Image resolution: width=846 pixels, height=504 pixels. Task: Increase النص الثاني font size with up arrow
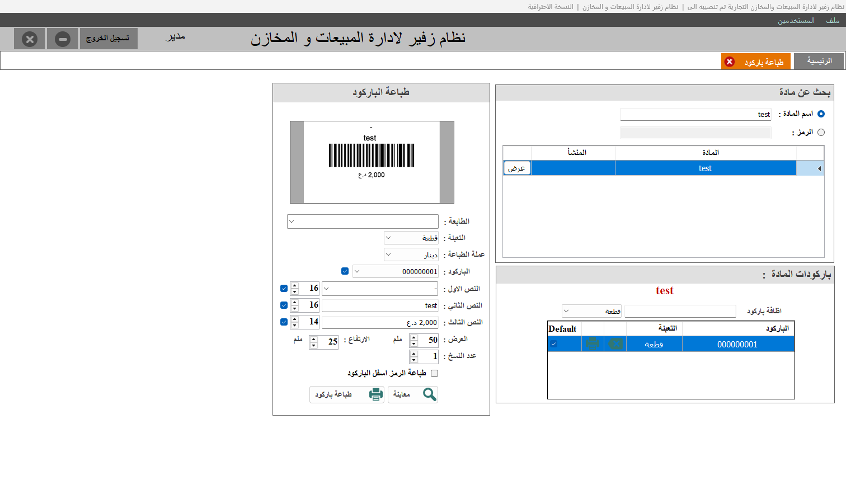[x=295, y=302]
